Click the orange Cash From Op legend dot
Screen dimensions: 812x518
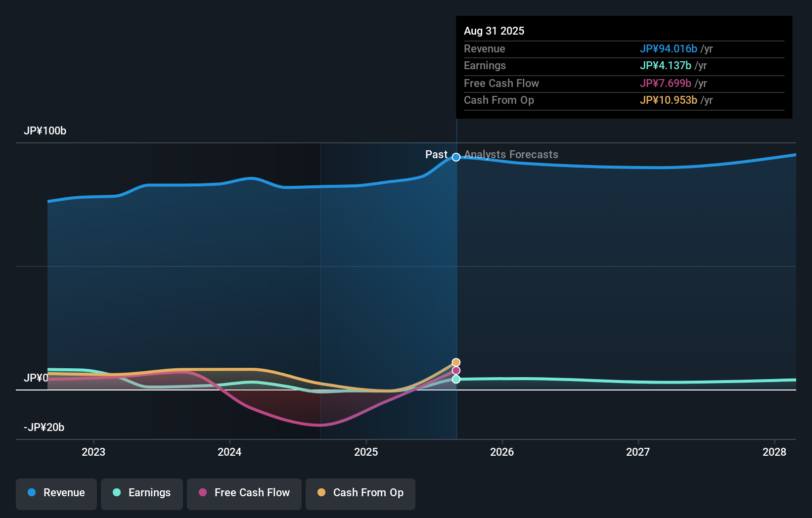[x=321, y=492]
